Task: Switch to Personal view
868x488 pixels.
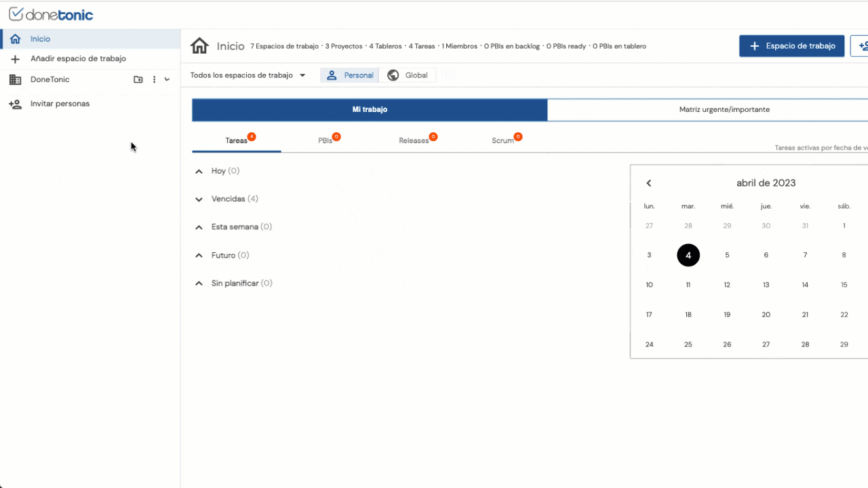Action: (350, 75)
